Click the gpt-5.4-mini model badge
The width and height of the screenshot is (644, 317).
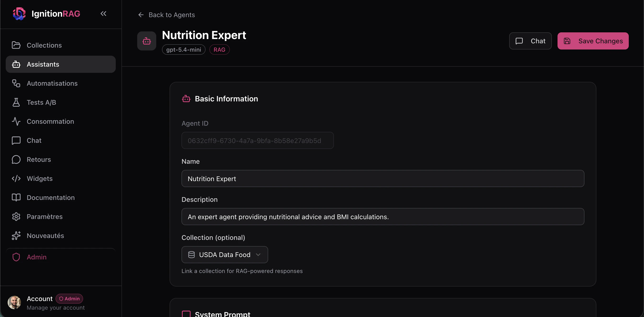[183, 50]
